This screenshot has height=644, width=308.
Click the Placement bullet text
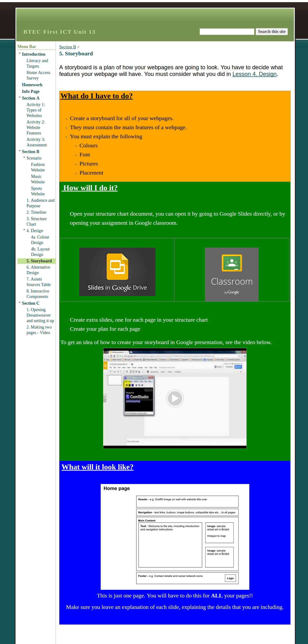(91, 173)
